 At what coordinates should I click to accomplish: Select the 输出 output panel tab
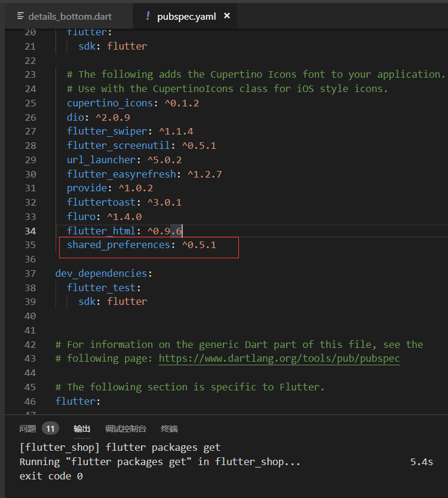[x=82, y=429]
